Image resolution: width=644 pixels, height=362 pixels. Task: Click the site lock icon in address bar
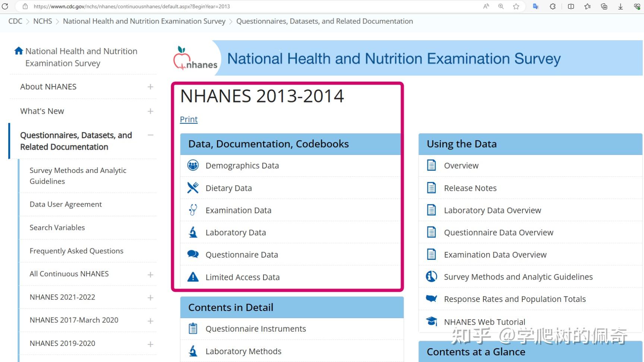click(25, 6)
